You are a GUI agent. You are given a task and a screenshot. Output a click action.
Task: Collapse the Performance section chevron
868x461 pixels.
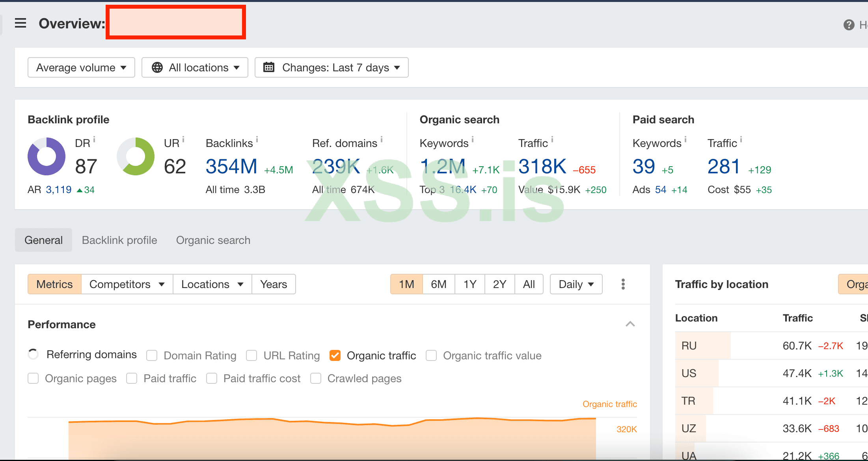tap(630, 324)
